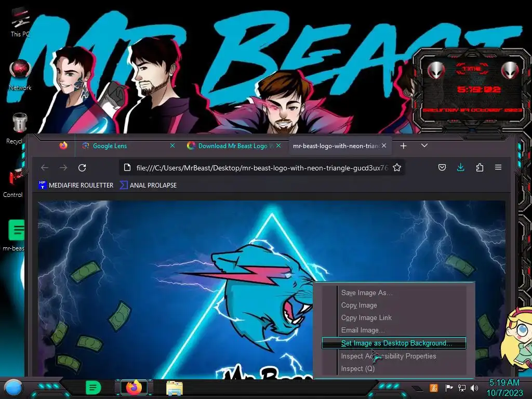Choose Copy Image Link in context menu

(394, 318)
